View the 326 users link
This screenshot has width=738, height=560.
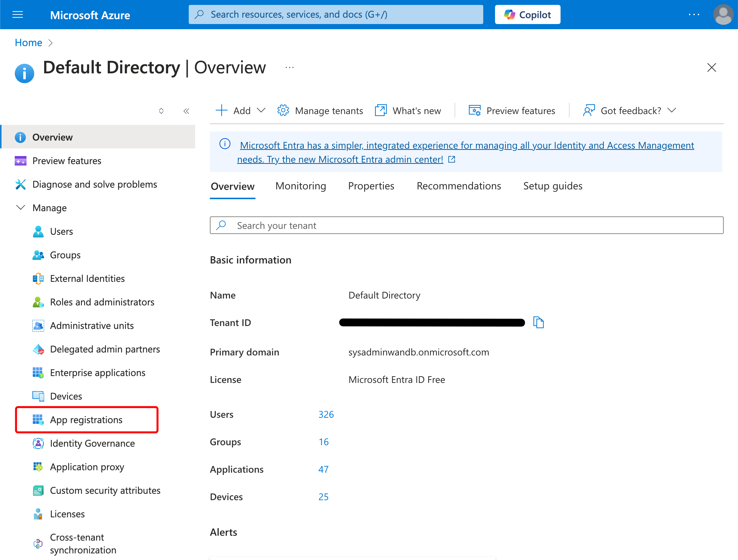[x=326, y=414]
